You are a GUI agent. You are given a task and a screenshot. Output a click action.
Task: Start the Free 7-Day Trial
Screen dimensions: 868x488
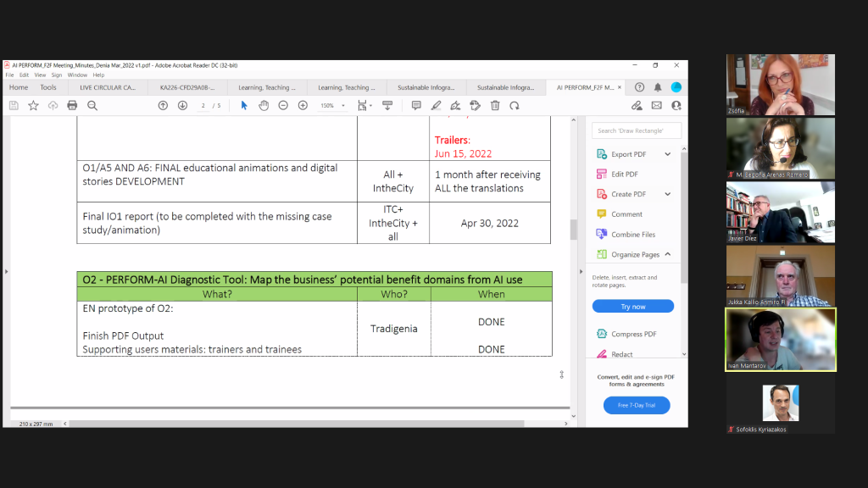click(636, 405)
